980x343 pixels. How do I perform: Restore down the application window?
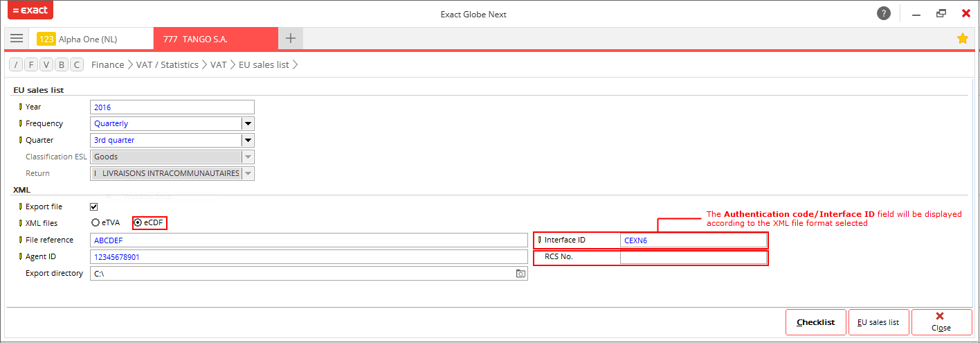(941, 13)
